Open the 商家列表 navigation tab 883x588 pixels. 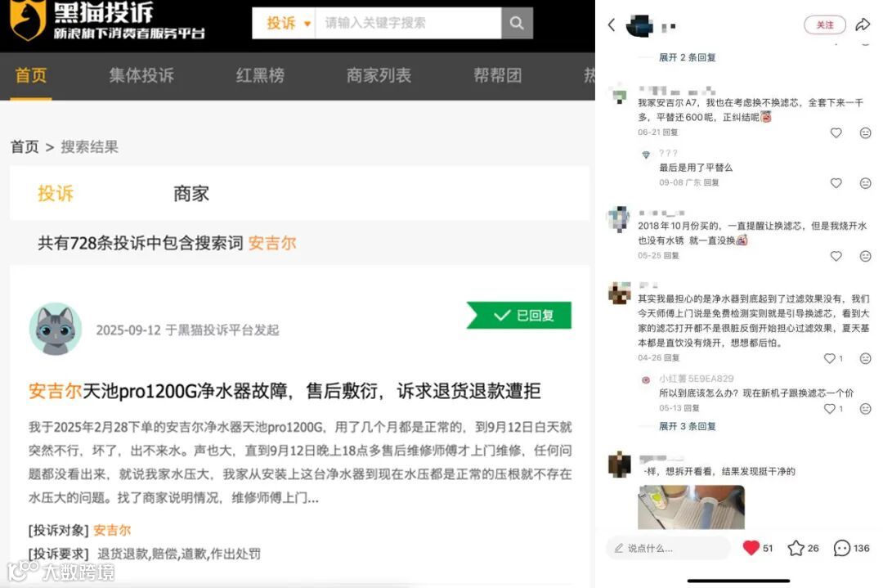(379, 75)
